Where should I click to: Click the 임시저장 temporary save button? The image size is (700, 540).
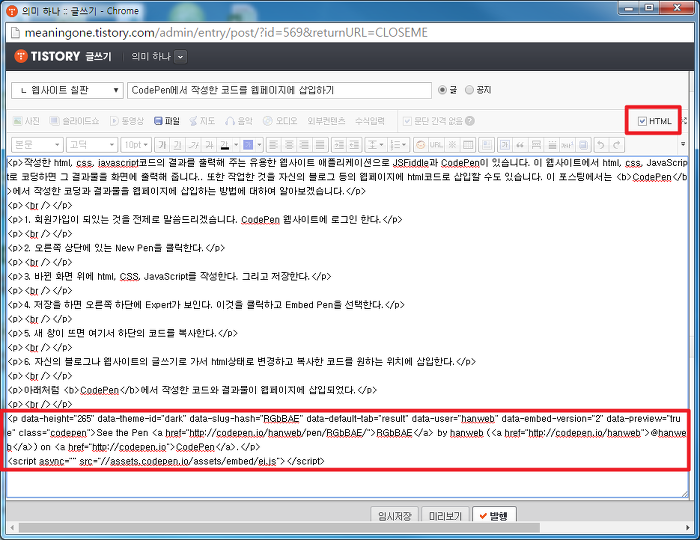[394, 515]
